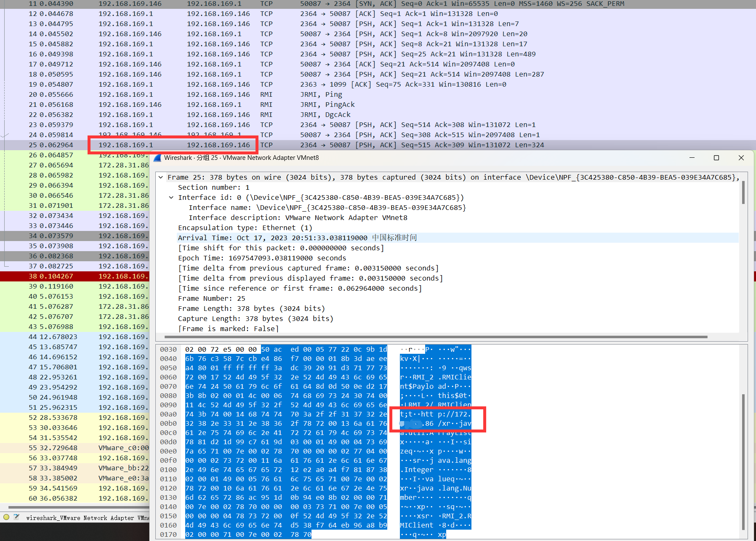Select packet 13 with Len=7
The height and width of the screenshot is (541, 756).
pyautogui.click(x=378, y=24)
